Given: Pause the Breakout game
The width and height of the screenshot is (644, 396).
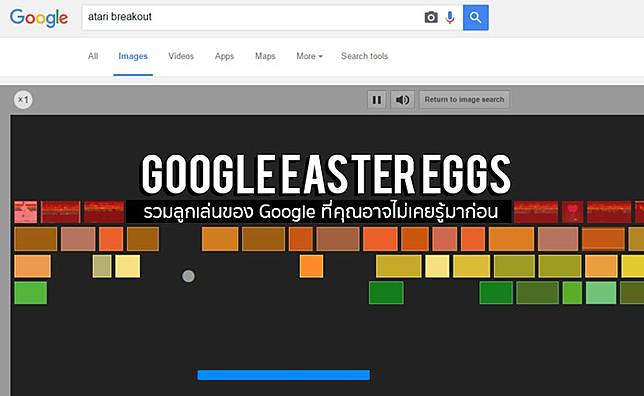Looking at the screenshot, I should point(377,100).
